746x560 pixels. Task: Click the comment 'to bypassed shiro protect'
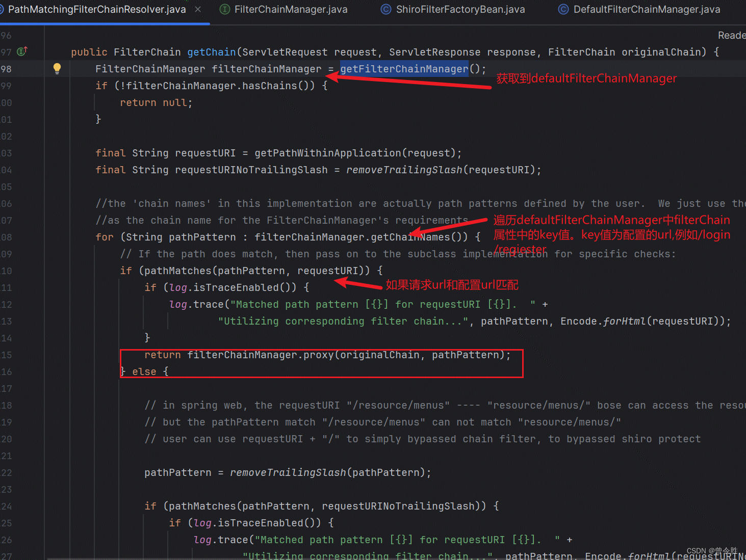pos(626,439)
